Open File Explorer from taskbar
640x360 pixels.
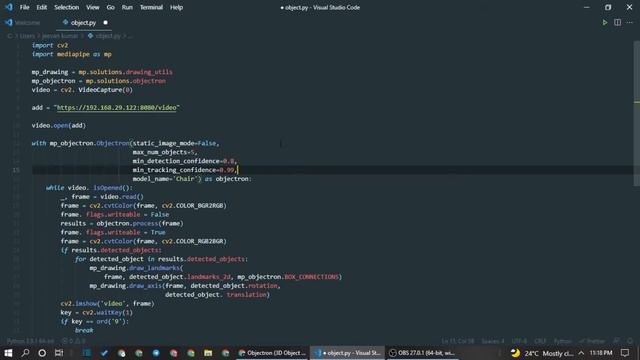pos(208,353)
